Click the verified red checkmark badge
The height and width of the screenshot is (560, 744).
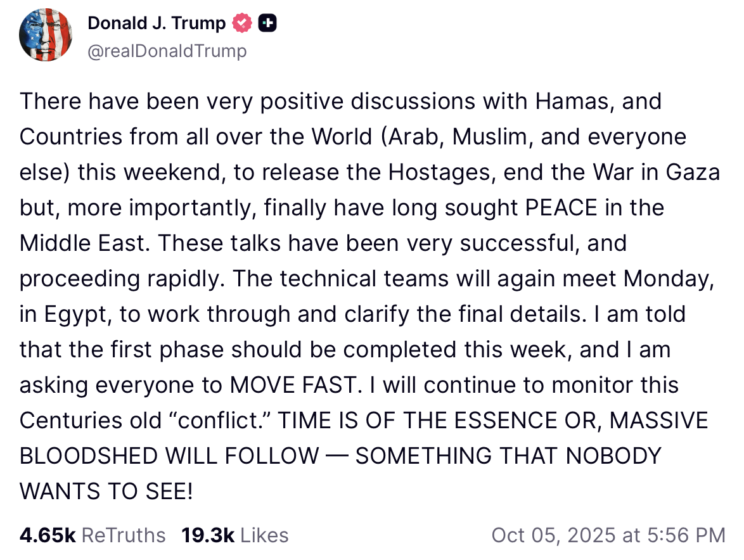click(x=242, y=23)
